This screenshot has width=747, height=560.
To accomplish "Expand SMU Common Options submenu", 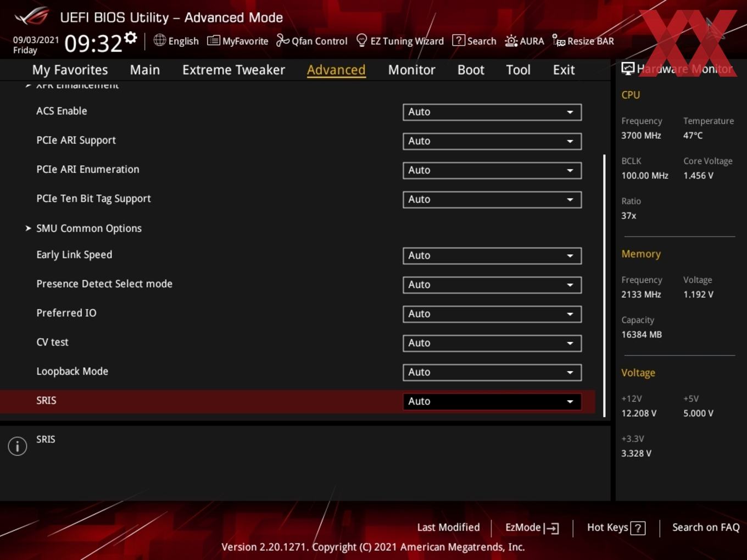I will (88, 228).
